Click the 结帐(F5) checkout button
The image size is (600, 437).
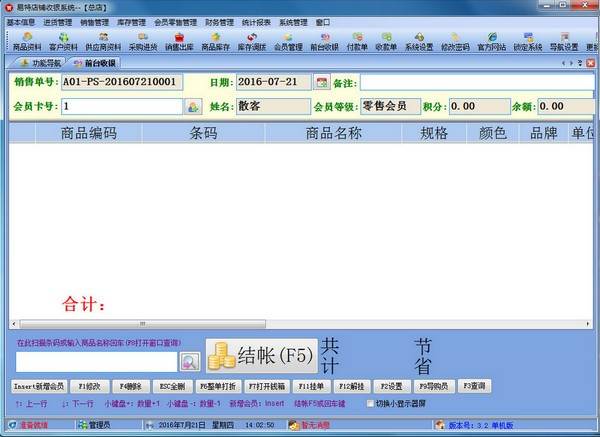(262, 355)
